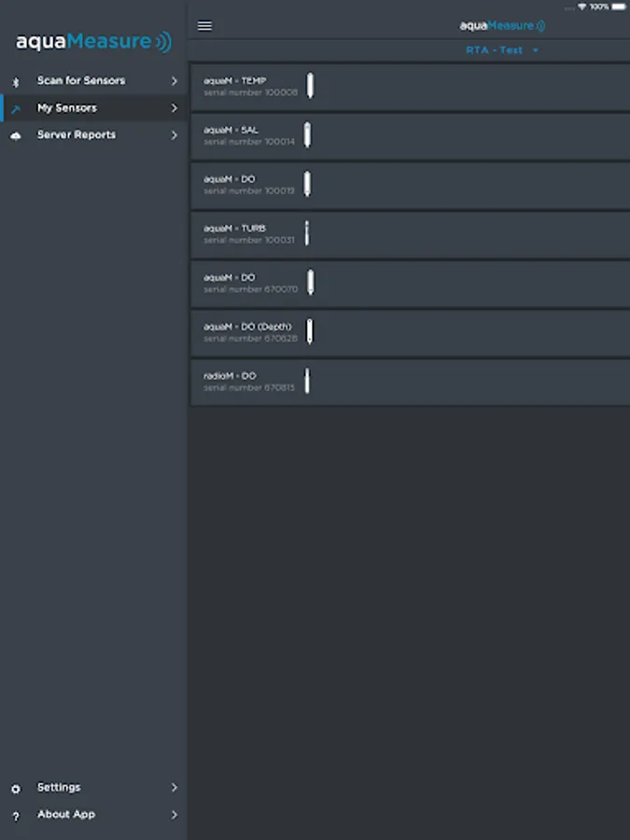Tap the Wi-Fi status icon
This screenshot has height=840, width=630.
tap(581, 7)
